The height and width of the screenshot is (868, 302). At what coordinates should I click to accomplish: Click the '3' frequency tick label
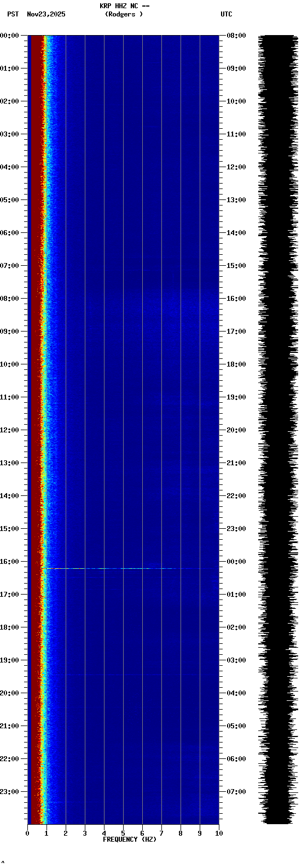pyautogui.click(x=85, y=834)
